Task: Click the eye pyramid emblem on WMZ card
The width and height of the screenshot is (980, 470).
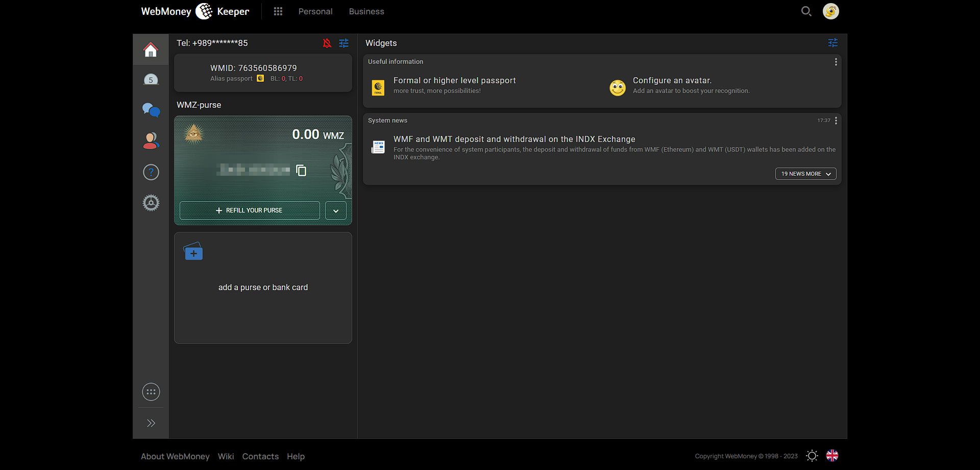Action: tap(193, 134)
